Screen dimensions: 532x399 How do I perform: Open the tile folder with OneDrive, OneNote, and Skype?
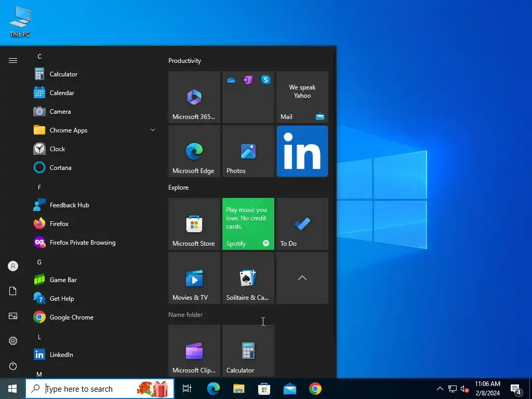pos(248,97)
